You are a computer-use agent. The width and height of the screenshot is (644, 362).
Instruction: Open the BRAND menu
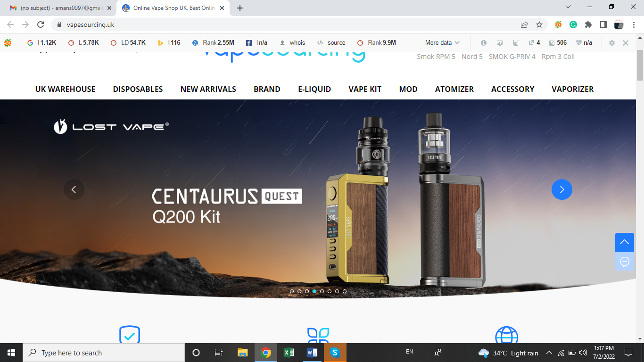pos(267,89)
